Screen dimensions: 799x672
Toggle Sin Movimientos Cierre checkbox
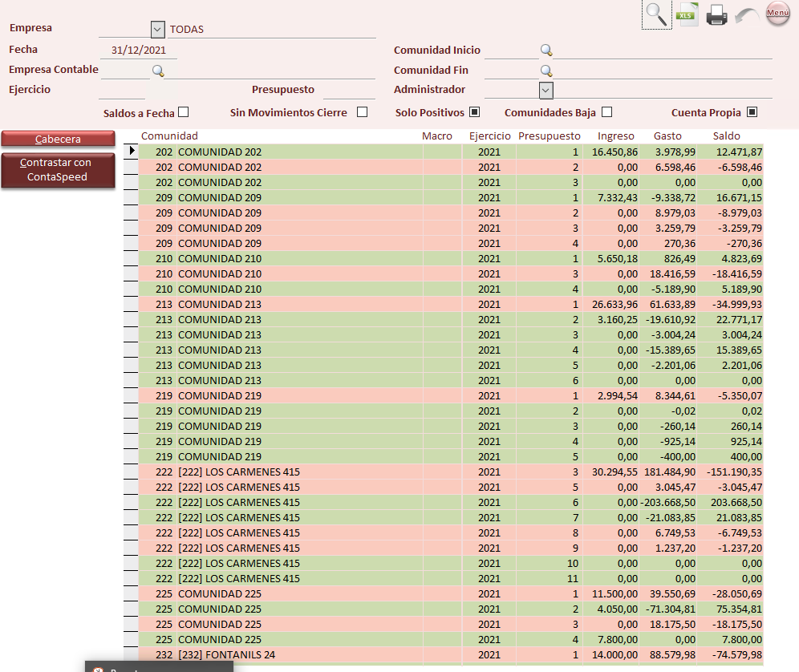pos(363,112)
